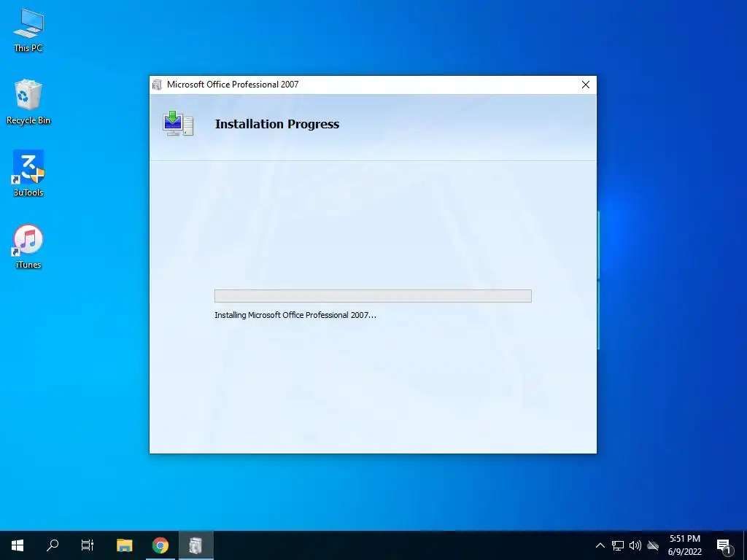Open Task View on the taskbar
The image size is (747, 560).
pos(88,545)
